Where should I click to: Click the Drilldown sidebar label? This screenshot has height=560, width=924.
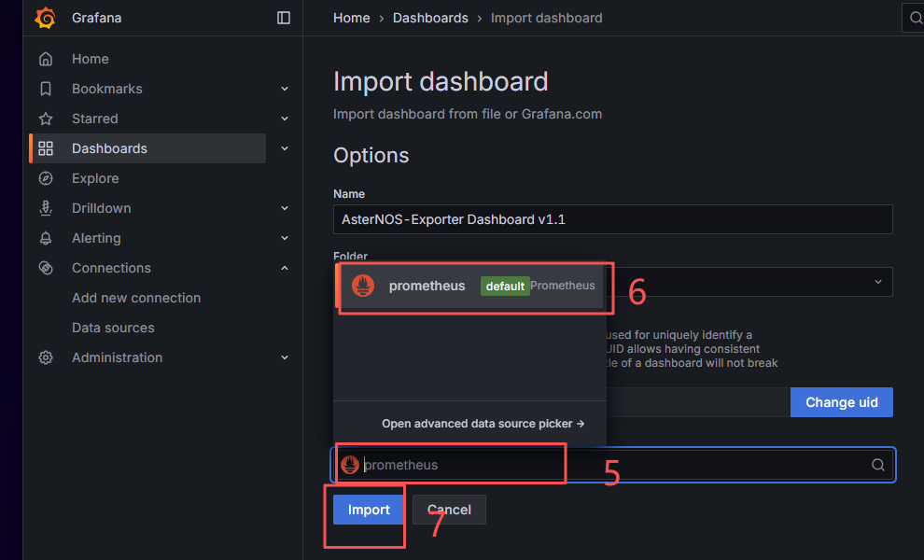(x=102, y=208)
